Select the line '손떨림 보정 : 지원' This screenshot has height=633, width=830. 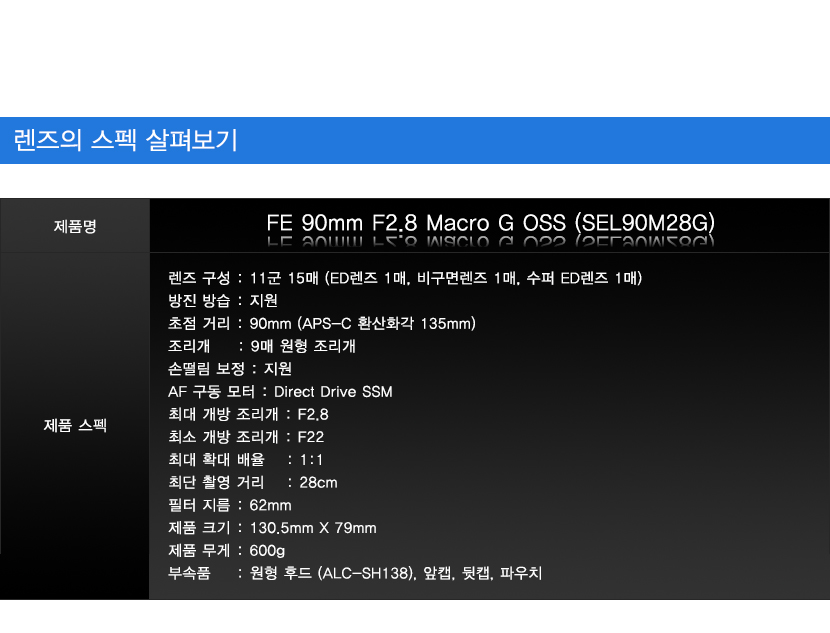(230, 369)
